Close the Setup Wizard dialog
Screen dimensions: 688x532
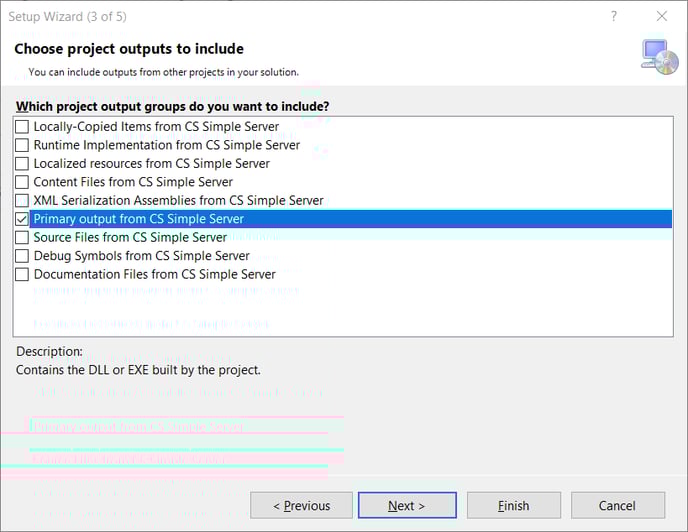click(661, 16)
